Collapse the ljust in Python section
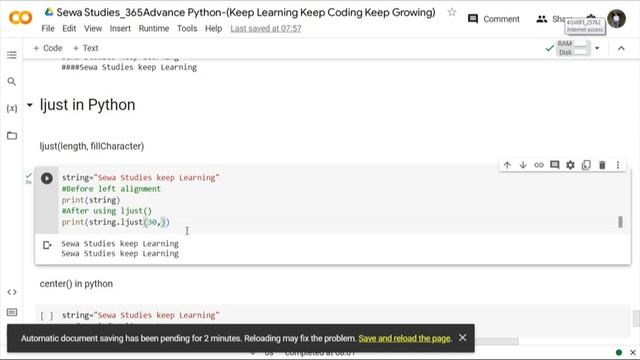The width and height of the screenshot is (640, 360). (29, 105)
